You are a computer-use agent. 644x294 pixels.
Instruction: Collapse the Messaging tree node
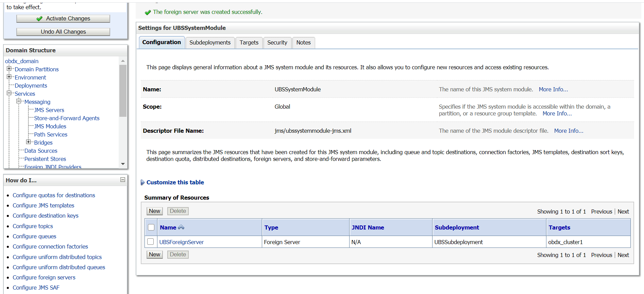pyautogui.click(x=19, y=101)
